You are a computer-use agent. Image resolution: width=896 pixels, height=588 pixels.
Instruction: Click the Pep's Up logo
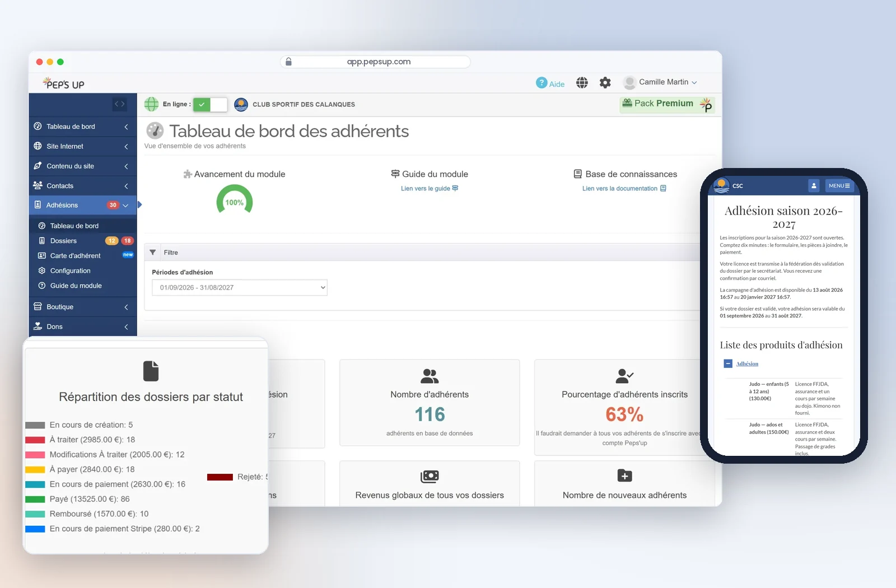(x=63, y=83)
